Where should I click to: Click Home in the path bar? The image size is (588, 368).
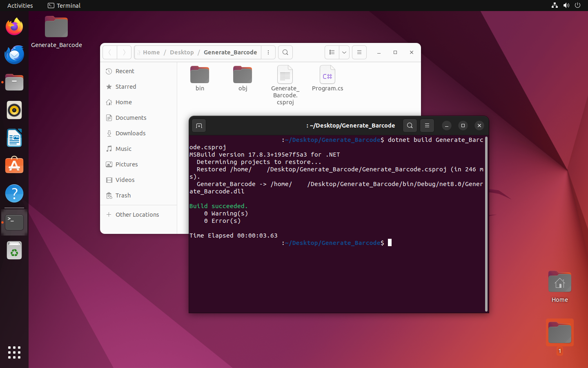pyautogui.click(x=151, y=52)
